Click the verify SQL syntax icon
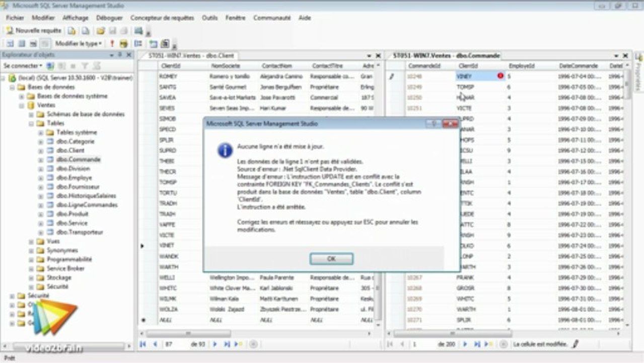 [123, 44]
